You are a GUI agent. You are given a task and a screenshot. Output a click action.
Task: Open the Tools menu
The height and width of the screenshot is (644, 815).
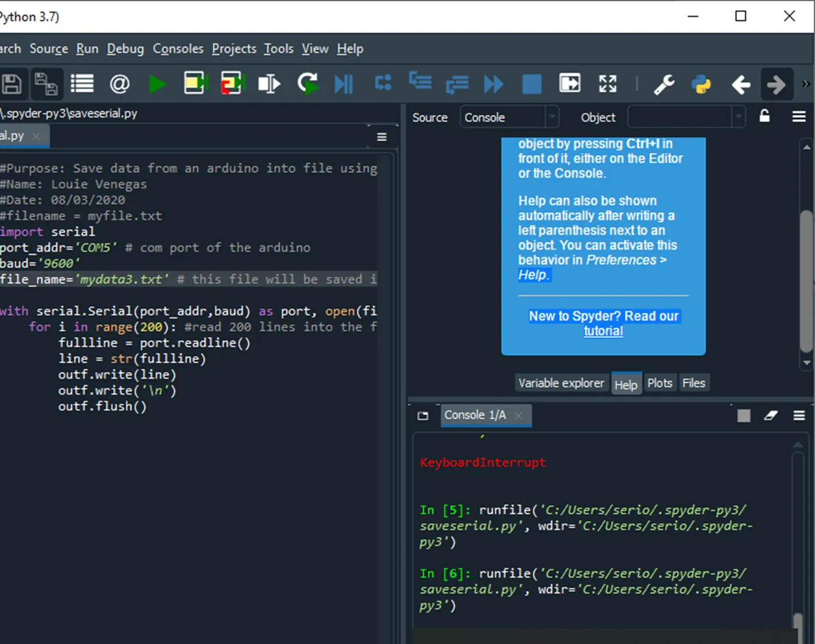[279, 49]
